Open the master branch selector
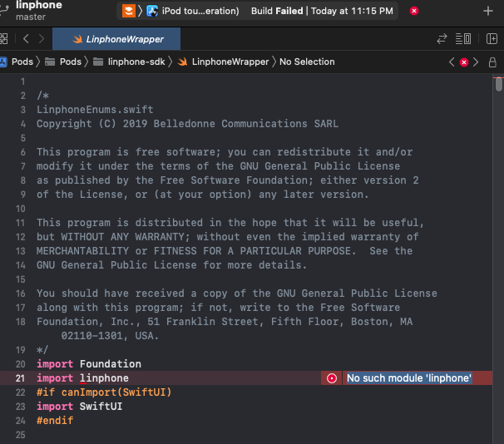 pos(31,17)
